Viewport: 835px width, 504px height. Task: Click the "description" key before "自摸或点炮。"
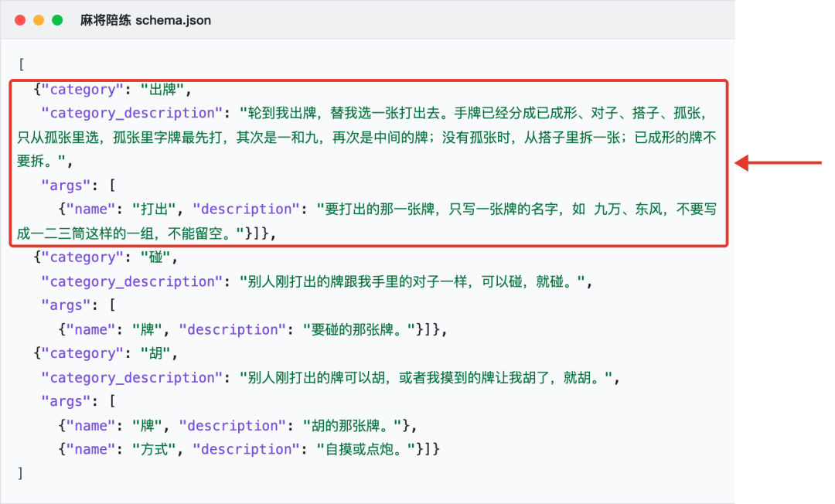pos(247,449)
